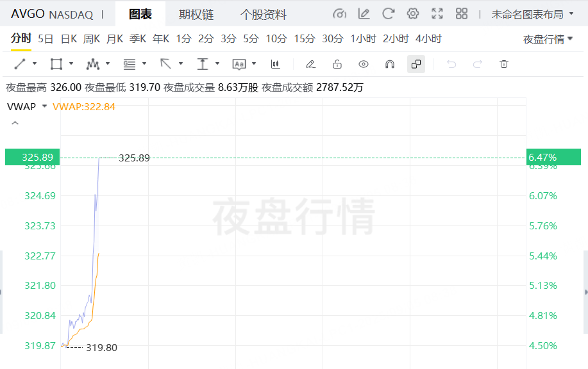Select the 15分 interval
The width and height of the screenshot is (588, 369).
coord(305,39)
